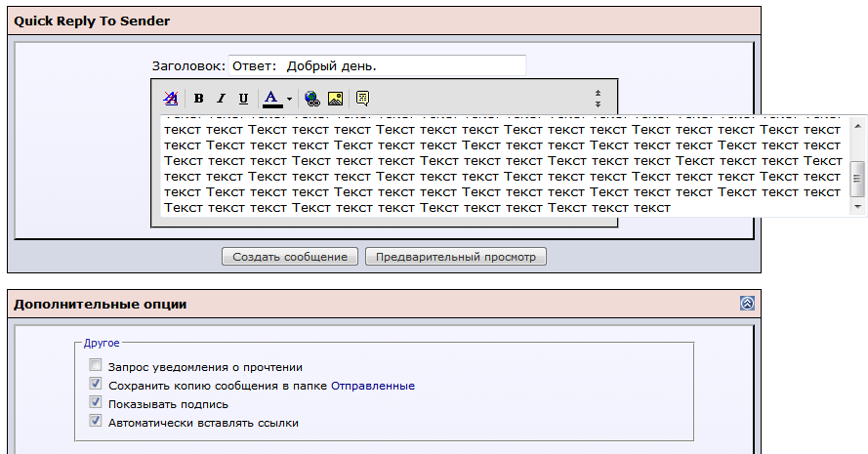Click the text area scrollbar up arrow
Image resolution: width=868 pixels, height=454 pixels.
[857, 126]
